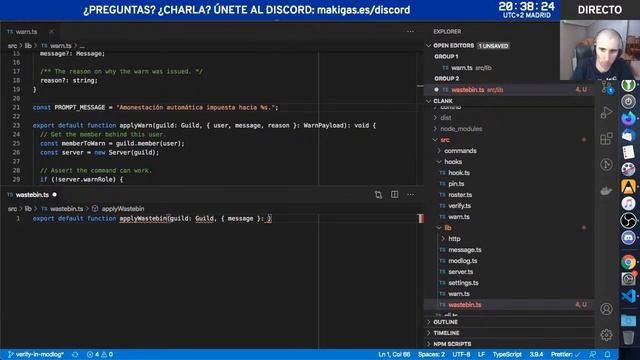Viewport: 640px width, 360px height.
Task: Open Firefox from the dock
Action: pos(629,118)
